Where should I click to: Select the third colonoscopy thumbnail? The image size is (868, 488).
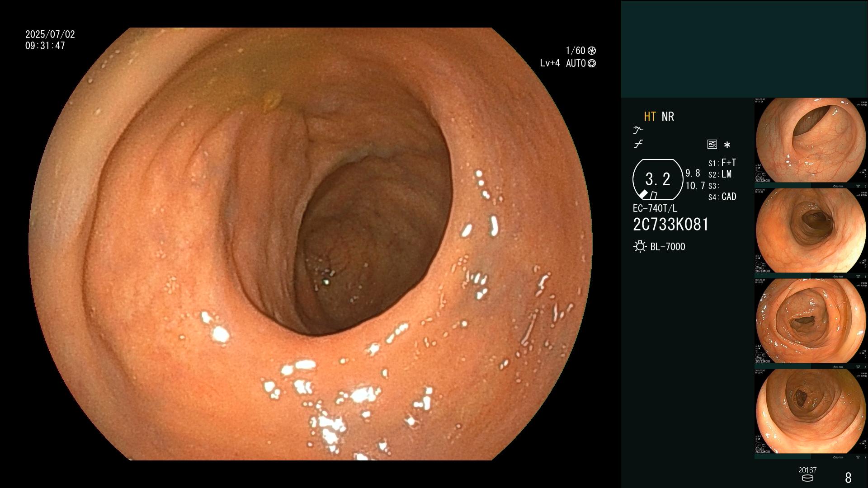coord(811,321)
